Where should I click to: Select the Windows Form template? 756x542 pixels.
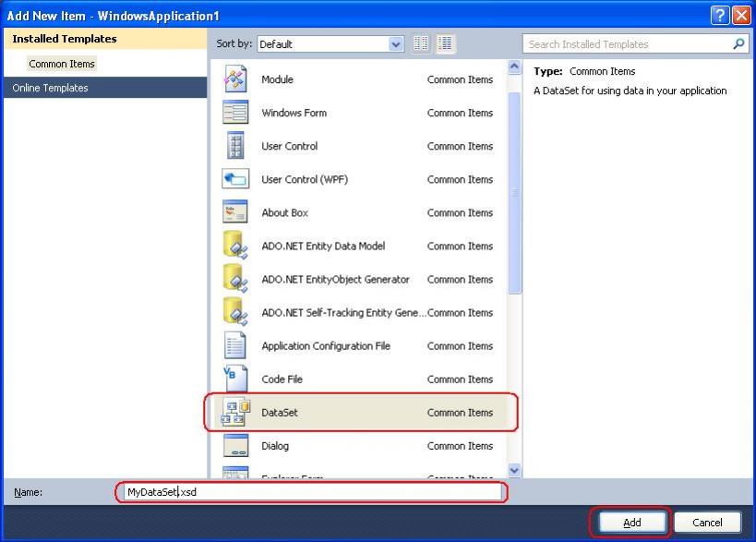tap(295, 113)
